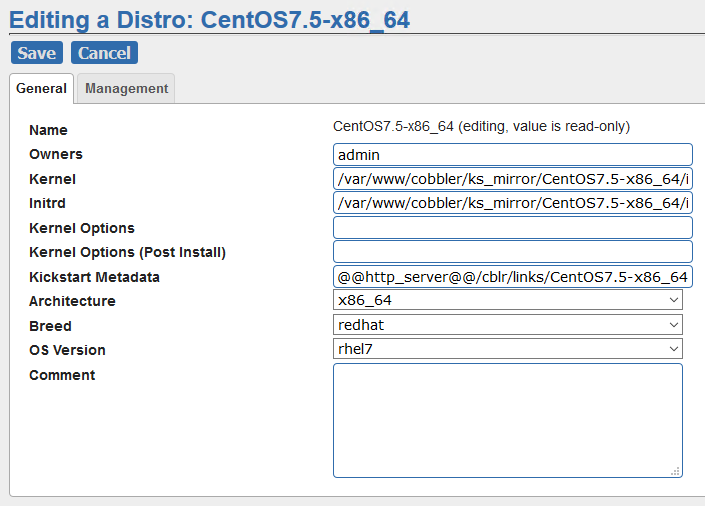Click the Architecture label
705x506 pixels.
[72, 301]
